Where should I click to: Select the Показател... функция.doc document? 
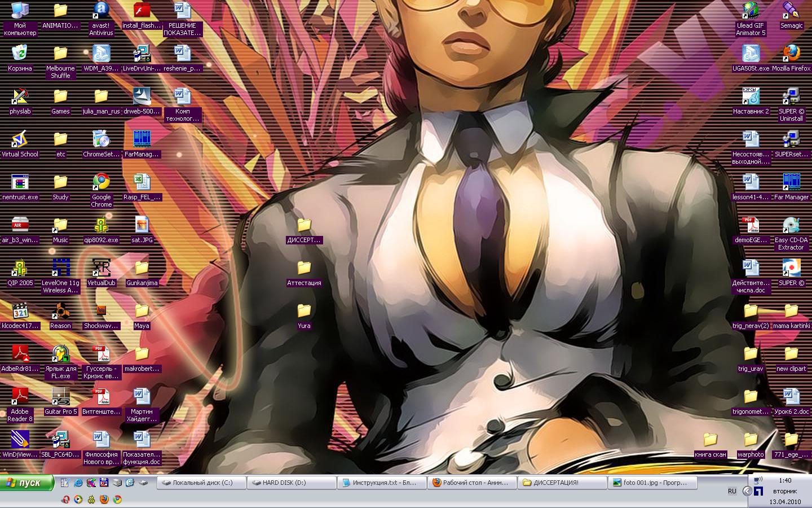[142, 448]
